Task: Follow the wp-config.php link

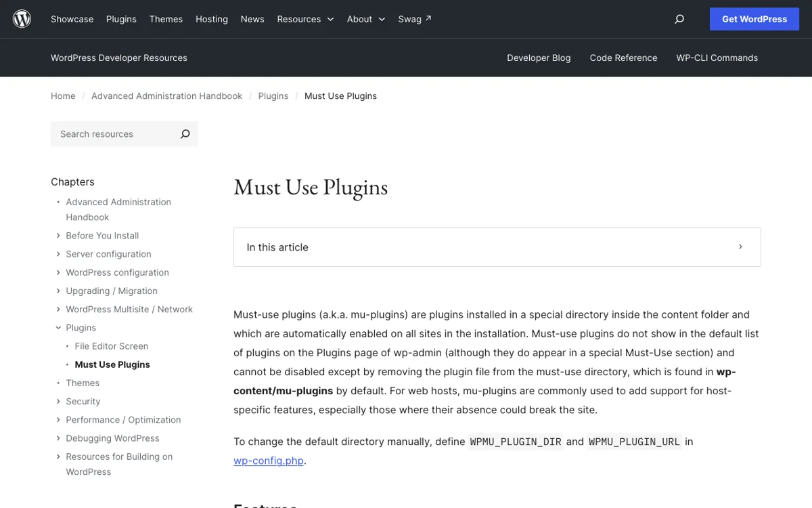Action: coord(269,461)
